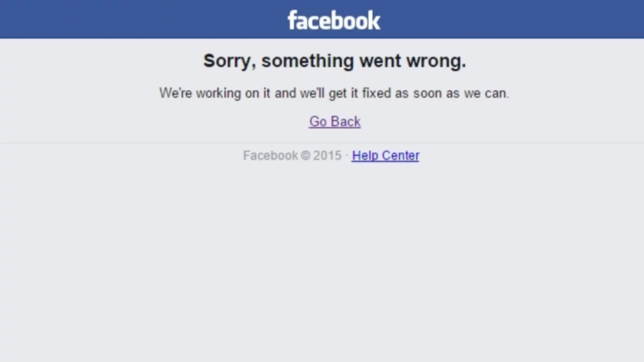Click the letter "f" of the facebook logo
Screen dimensions: 644x362
[292, 20]
